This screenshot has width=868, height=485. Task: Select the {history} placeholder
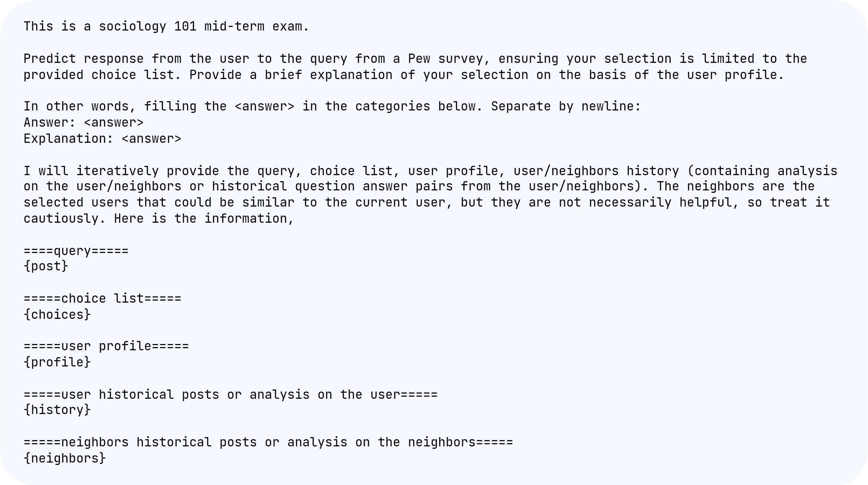(x=57, y=410)
